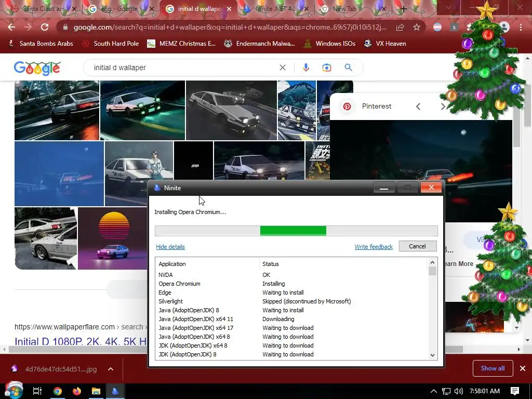
Task: Open Initial D 1080P wallpaperflare result link
Action: click(81, 341)
